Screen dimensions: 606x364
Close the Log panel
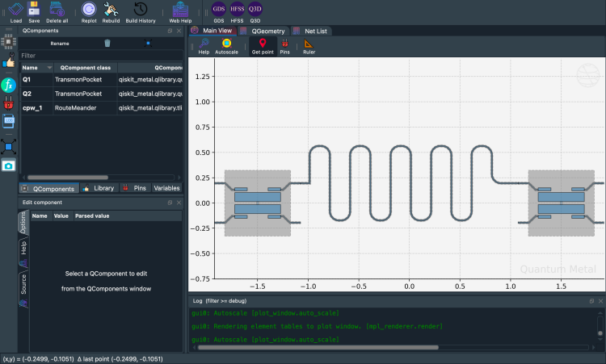click(600, 301)
